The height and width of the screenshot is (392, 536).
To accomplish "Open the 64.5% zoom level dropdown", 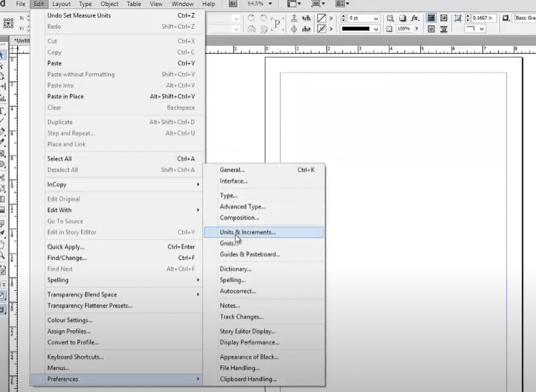I will (270, 4).
